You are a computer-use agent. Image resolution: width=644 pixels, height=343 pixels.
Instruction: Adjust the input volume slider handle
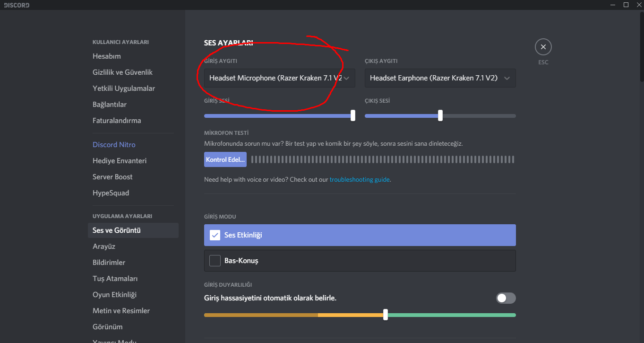point(353,115)
